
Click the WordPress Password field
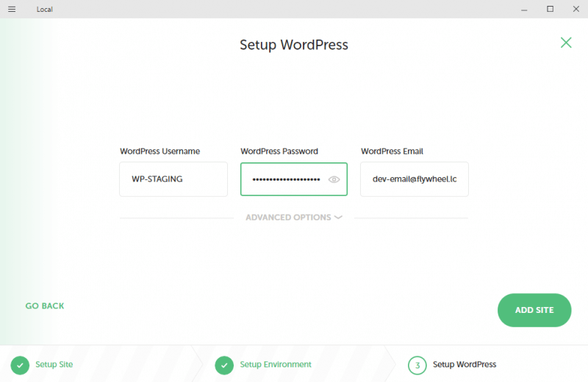(x=293, y=179)
